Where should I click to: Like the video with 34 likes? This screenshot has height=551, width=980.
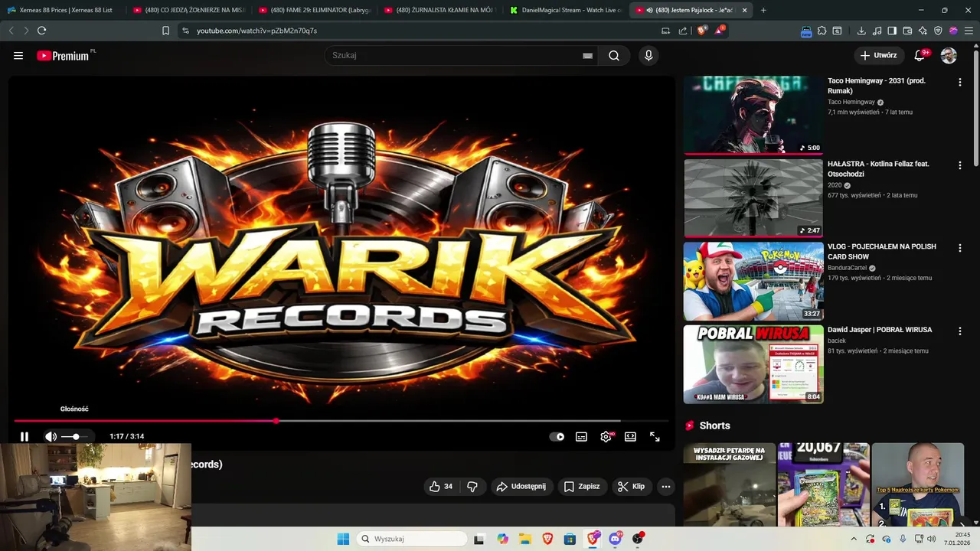coord(441,486)
